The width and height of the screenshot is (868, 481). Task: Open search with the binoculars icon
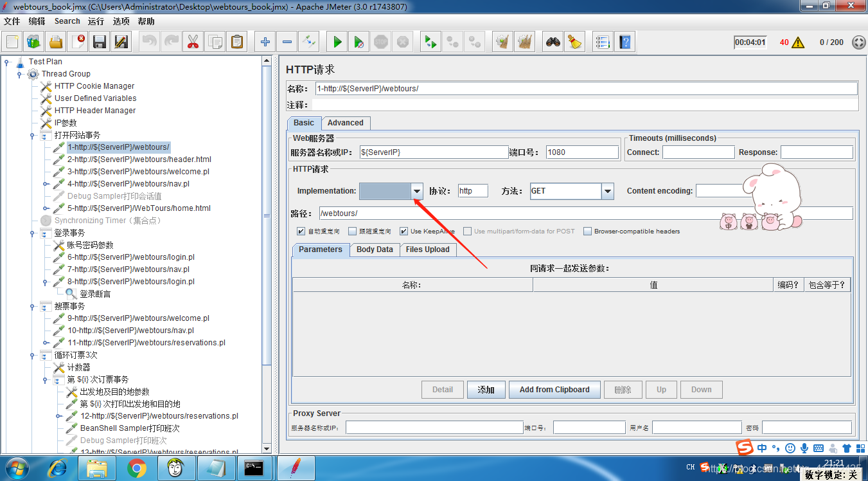[553, 42]
